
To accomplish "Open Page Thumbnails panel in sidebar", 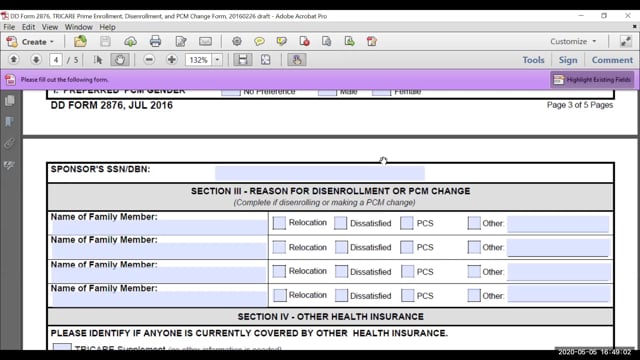I will click(x=10, y=100).
